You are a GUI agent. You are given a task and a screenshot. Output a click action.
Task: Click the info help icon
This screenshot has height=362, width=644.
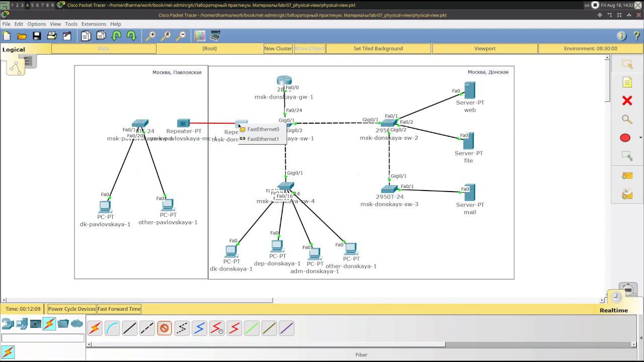(x=622, y=36)
